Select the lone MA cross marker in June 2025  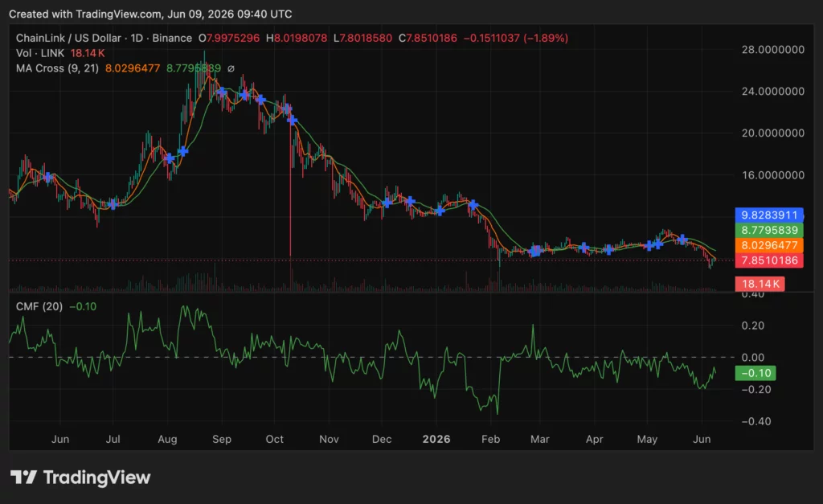click(48, 177)
